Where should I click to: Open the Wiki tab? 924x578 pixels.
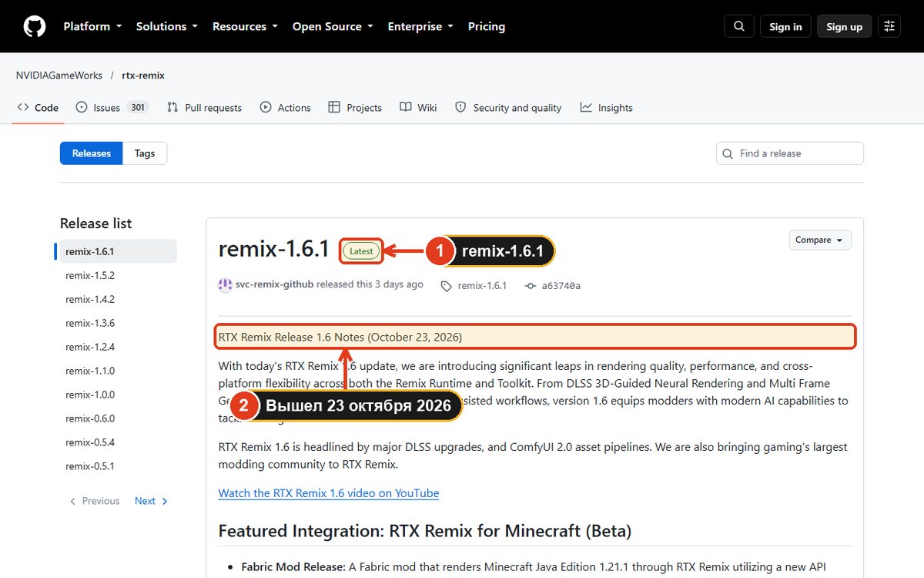(419, 108)
